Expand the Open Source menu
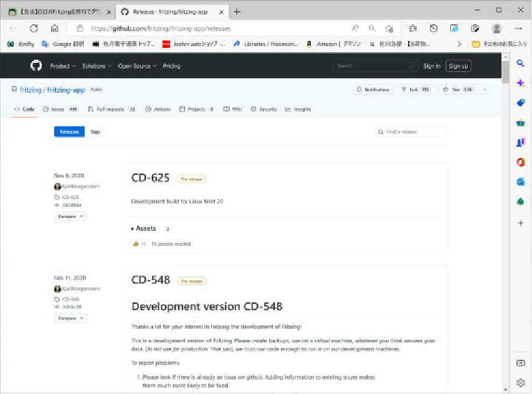The image size is (532, 394). tap(137, 66)
